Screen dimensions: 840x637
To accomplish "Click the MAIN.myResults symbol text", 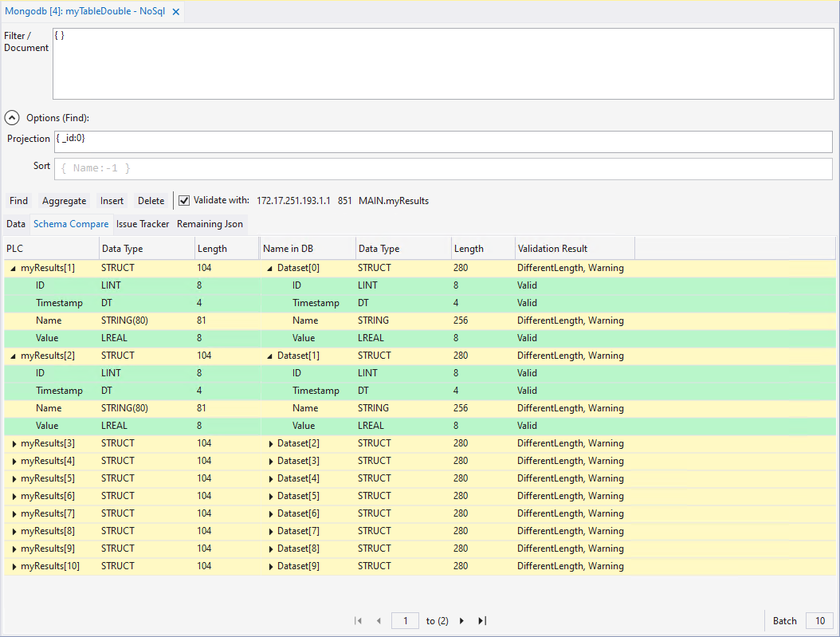I will tap(394, 201).
